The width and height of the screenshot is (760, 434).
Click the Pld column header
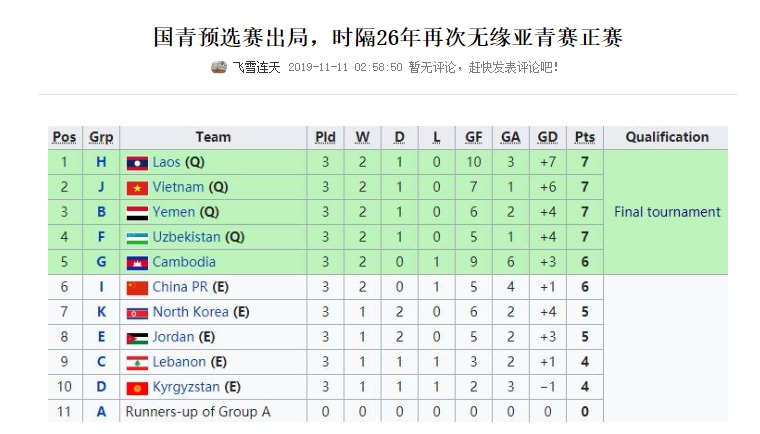325,138
